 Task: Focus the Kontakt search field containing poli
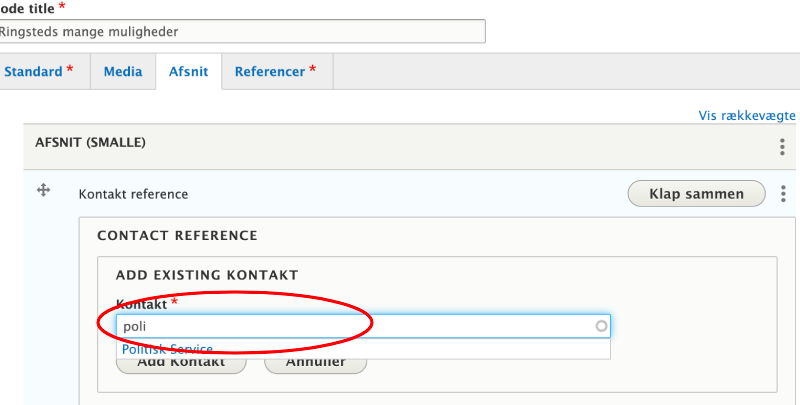[x=350, y=326]
